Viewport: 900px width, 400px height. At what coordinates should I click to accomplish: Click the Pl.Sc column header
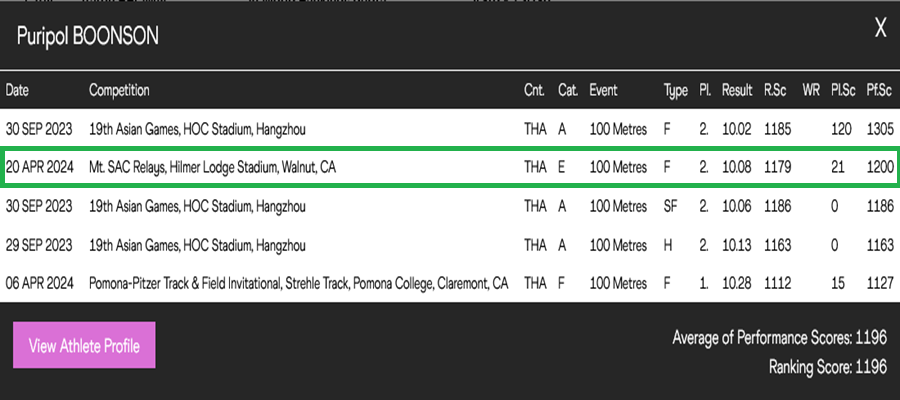(843, 90)
